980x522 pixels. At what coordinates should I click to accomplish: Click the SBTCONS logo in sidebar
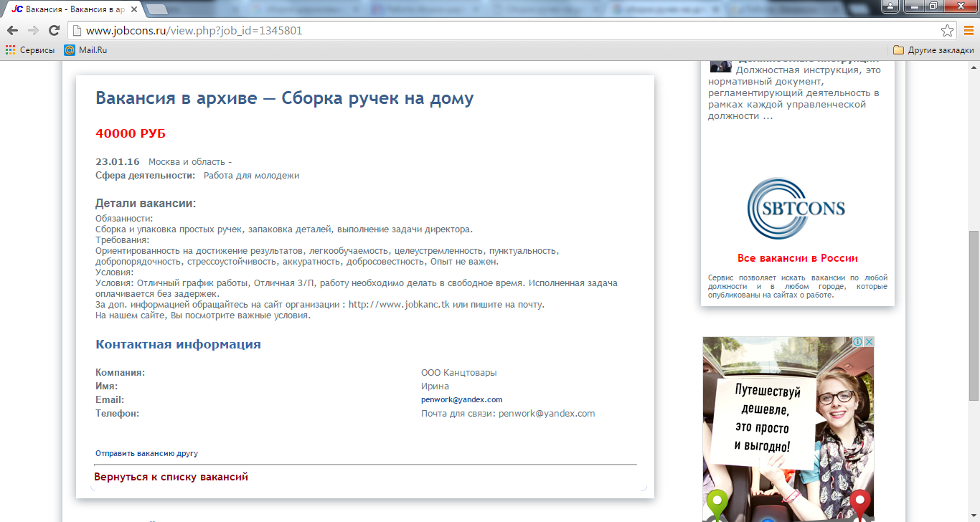tap(797, 209)
